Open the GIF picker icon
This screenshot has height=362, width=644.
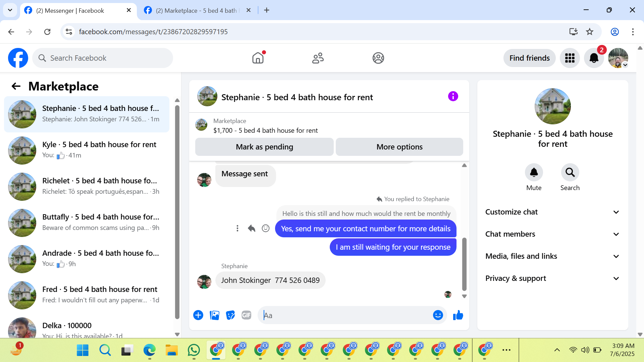coord(246,315)
